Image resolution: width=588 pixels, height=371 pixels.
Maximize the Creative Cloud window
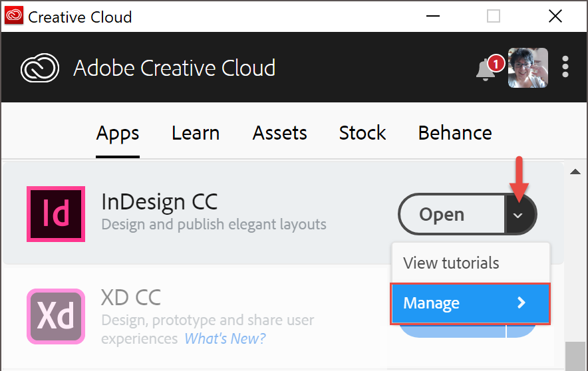point(494,16)
